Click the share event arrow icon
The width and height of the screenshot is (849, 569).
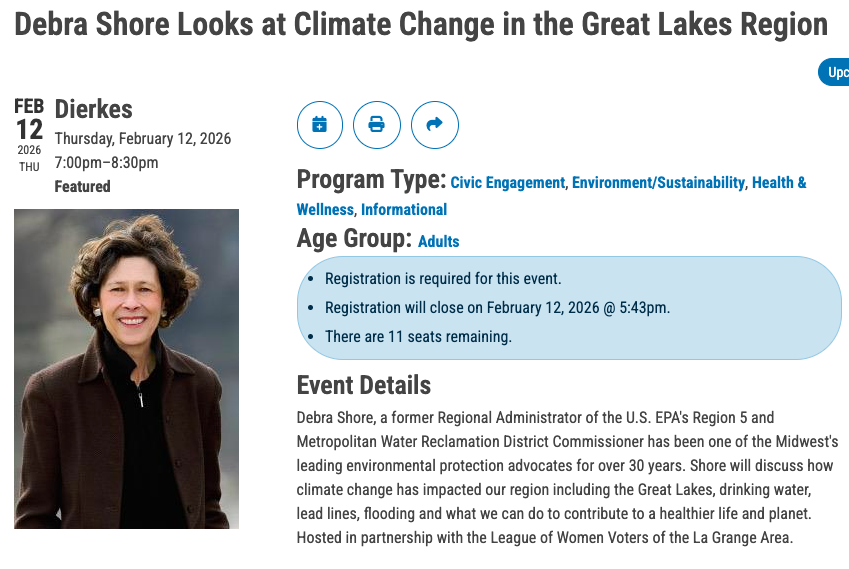[435, 125]
